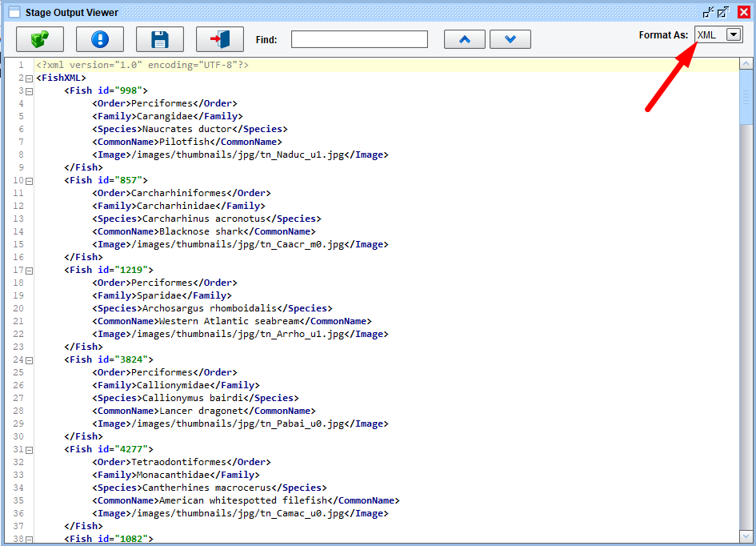
Task: Find previous match with up arrow
Action: [464, 39]
